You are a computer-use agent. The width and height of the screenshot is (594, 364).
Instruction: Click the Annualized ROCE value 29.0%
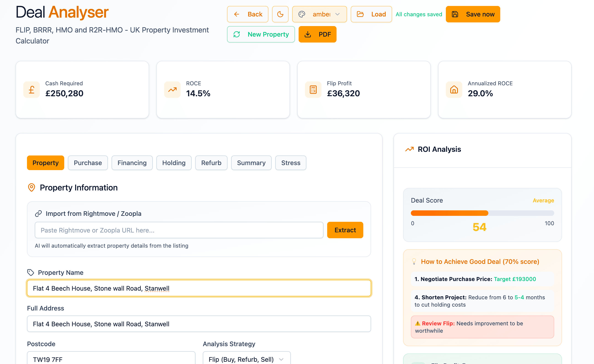click(x=480, y=93)
